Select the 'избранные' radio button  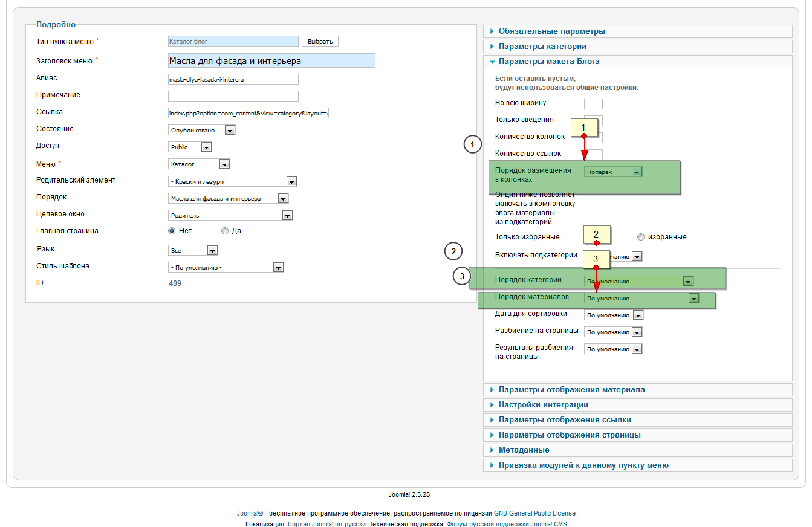point(641,237)
